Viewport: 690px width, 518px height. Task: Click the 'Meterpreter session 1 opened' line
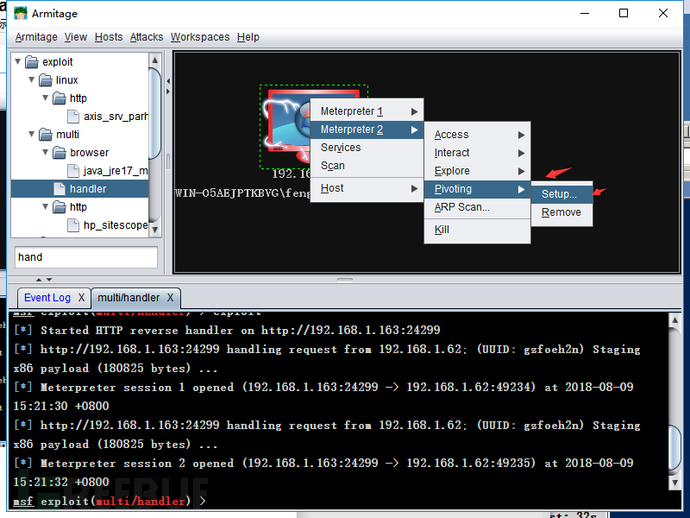pos(323,396)
